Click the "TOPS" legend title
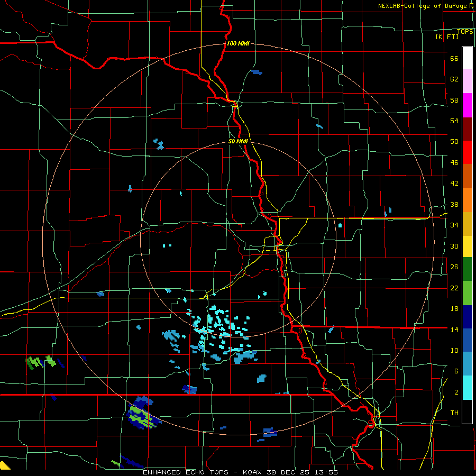476x476 pixels. tap(465, 31)
